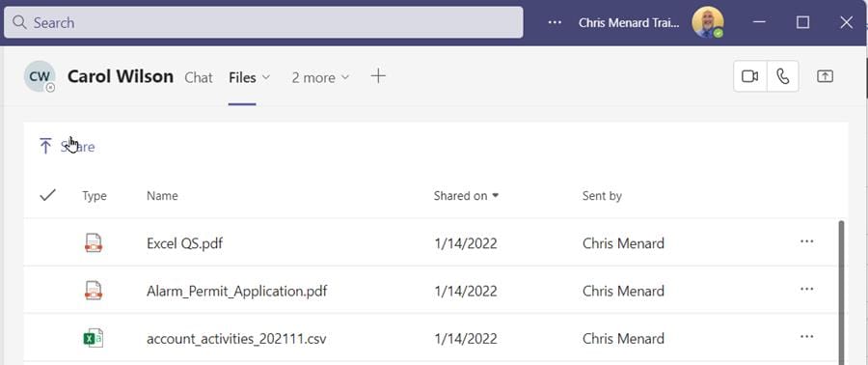The height and width of the screenshot is (365, 868).
Task: Sort by Name column header
Action: [162, 195]
